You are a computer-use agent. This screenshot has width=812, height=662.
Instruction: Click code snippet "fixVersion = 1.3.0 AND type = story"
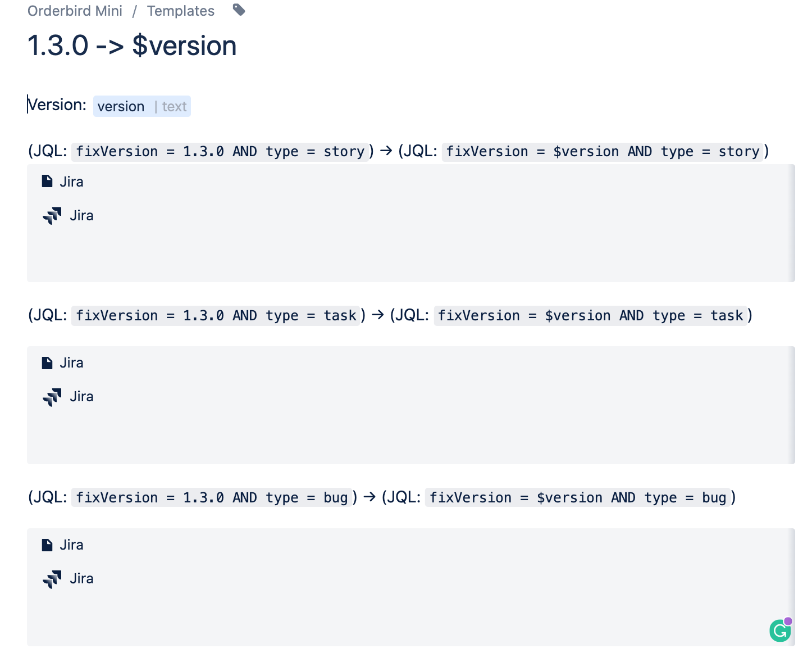(x=221, y=152)
